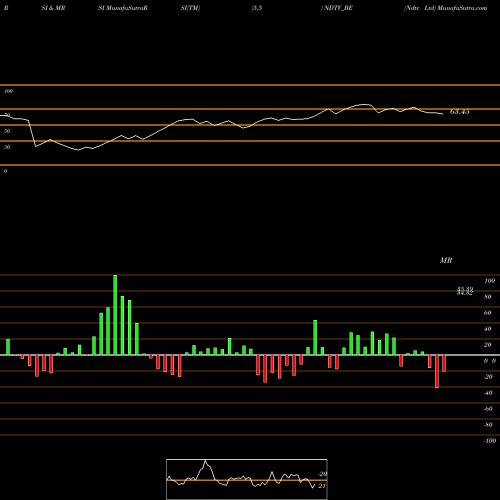The image size is (500, 500).
Task: Click the first green bar in MR chart
Action: point(8,347)
